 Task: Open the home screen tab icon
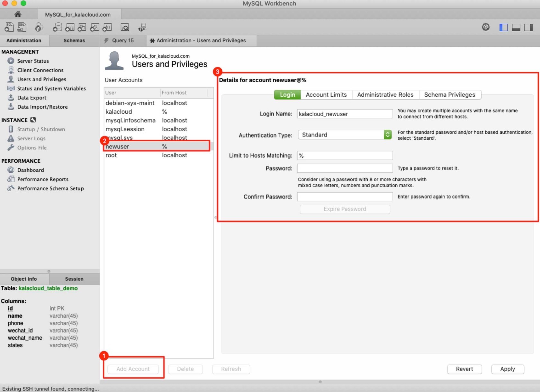tap(18, 14)
